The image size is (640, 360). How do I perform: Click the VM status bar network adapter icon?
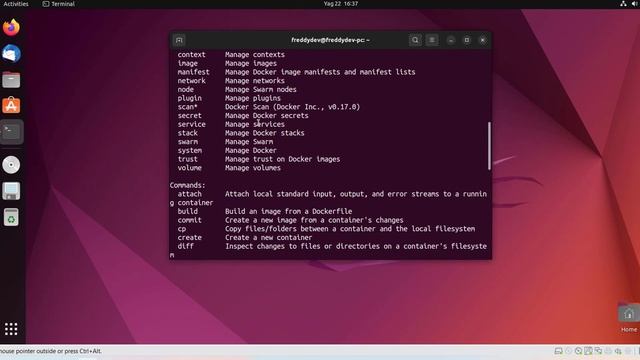click(598, 351)
